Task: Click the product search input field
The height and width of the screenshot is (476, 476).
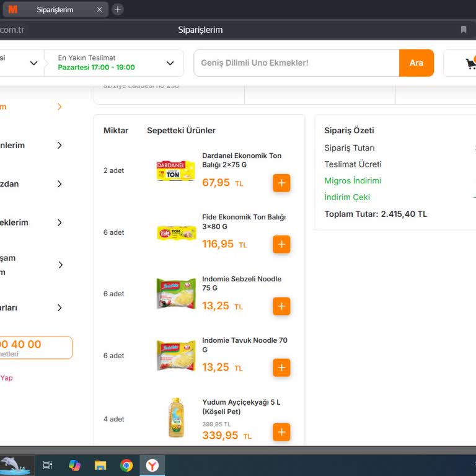Action: (x=297, y=63)
